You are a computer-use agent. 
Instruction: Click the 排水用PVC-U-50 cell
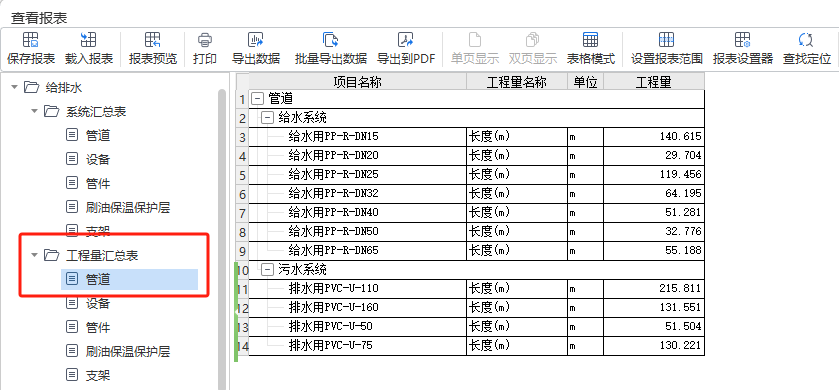point(357,327)
